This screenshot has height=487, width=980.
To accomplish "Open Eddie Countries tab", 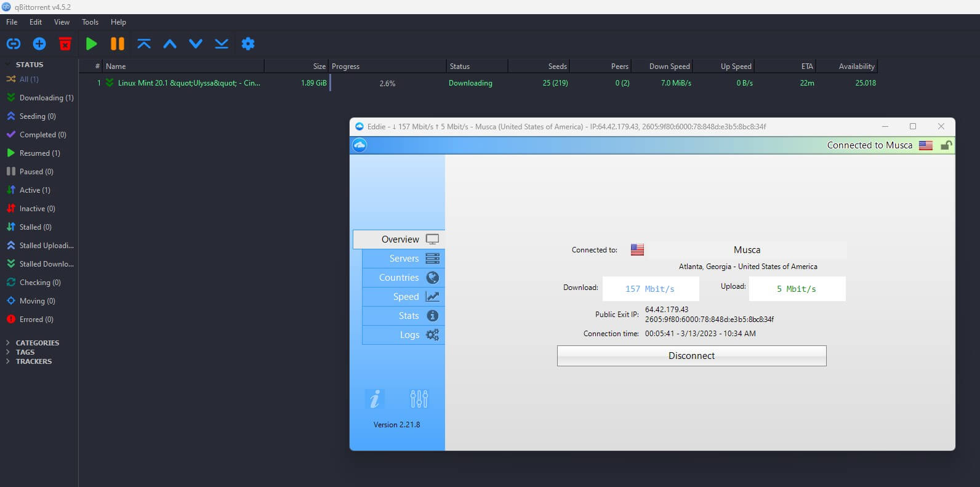I will [403, 278].
